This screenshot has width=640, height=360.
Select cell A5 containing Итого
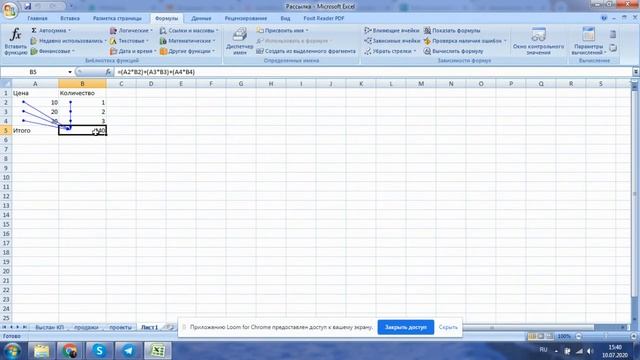35,131
